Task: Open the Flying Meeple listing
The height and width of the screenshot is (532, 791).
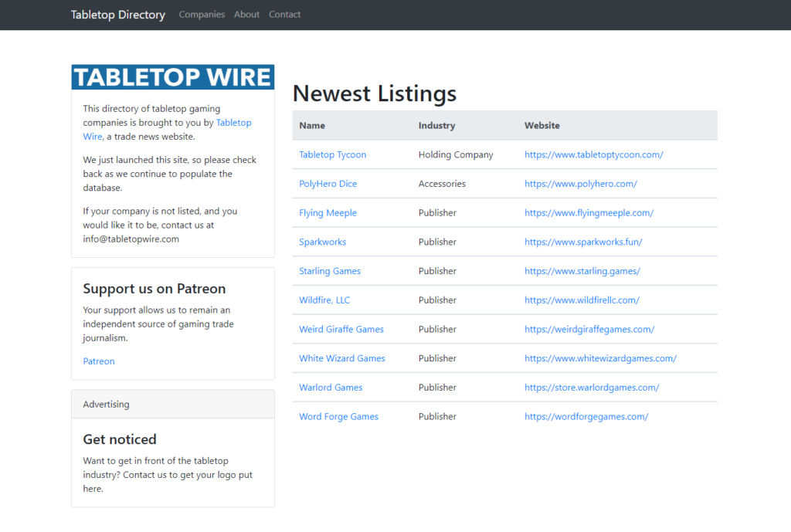Action: pos(328,213)
